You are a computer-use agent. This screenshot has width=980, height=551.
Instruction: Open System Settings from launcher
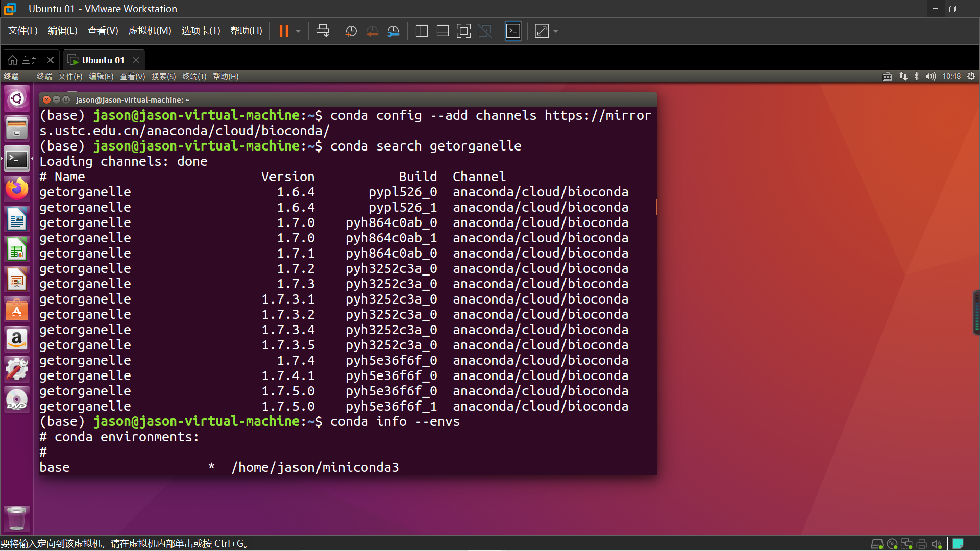(17, 370)
